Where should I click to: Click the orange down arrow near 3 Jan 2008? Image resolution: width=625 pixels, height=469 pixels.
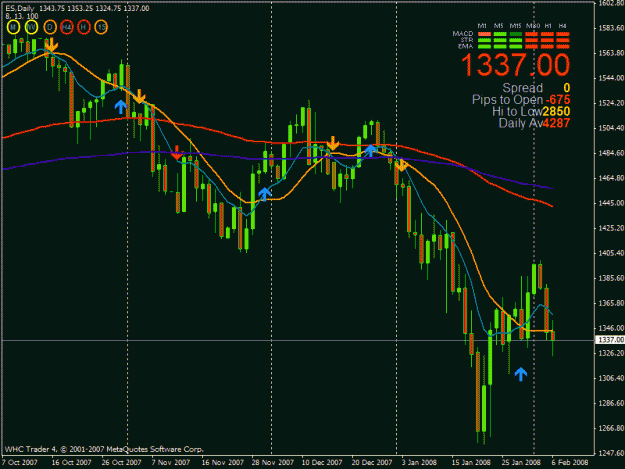click(402, 165)
